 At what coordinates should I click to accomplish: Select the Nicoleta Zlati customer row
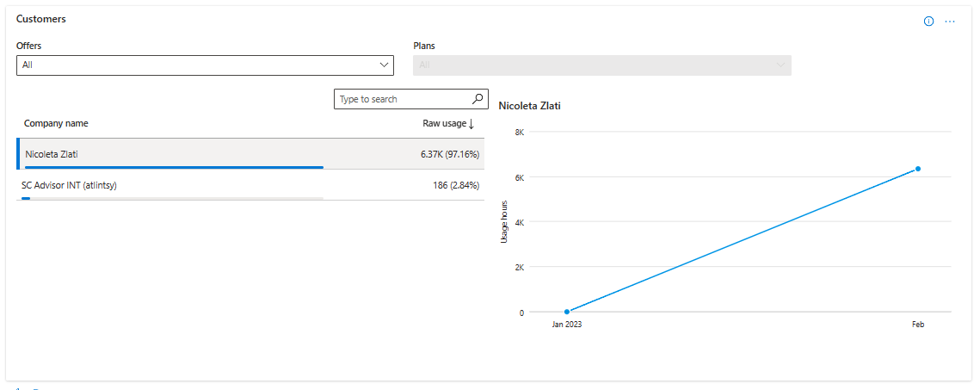pos(250,154)
